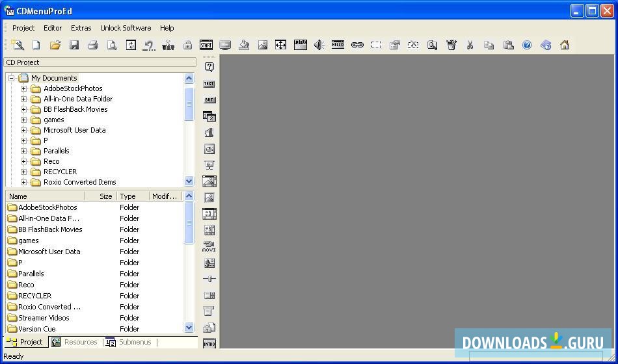Image resolution: width=618 pixels, height=364 pixels.
Task: Click the speaker sound icon
Action: pos(319,45)
